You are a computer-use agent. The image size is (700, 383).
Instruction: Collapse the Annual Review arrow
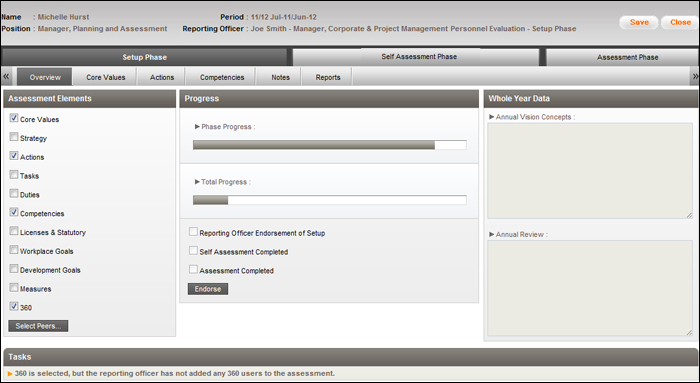click(x=492, y=234)
